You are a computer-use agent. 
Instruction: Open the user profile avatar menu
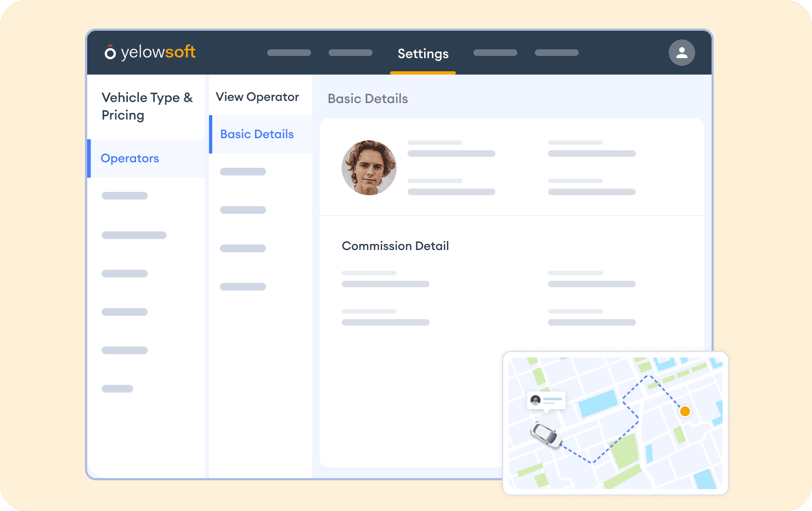pyautogui.click(x=681, y=53)
